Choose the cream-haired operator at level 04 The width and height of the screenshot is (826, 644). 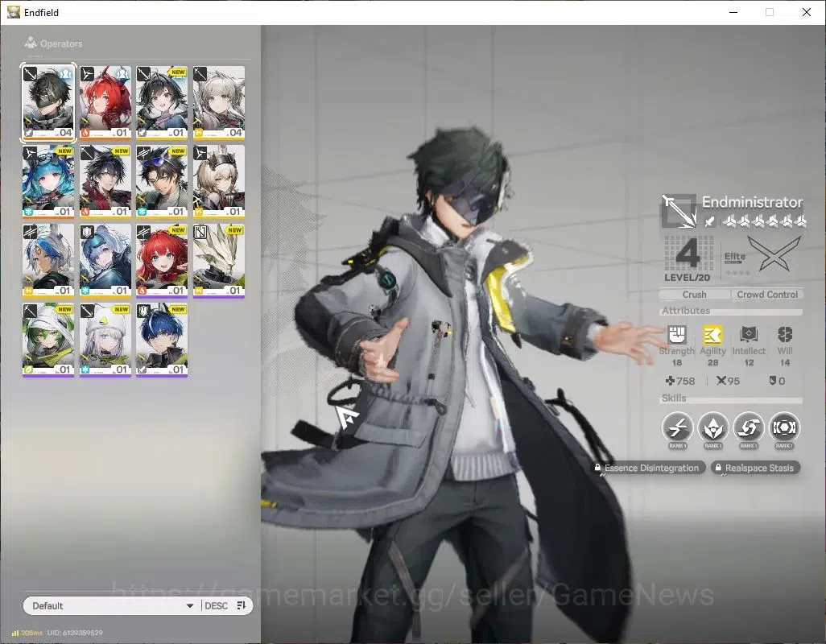coord(219,103)
